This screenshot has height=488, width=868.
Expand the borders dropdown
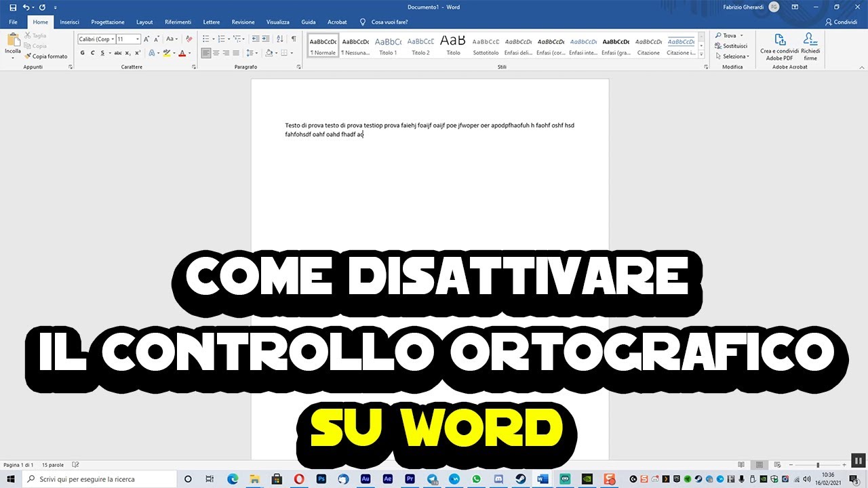(x=292, y=53)
